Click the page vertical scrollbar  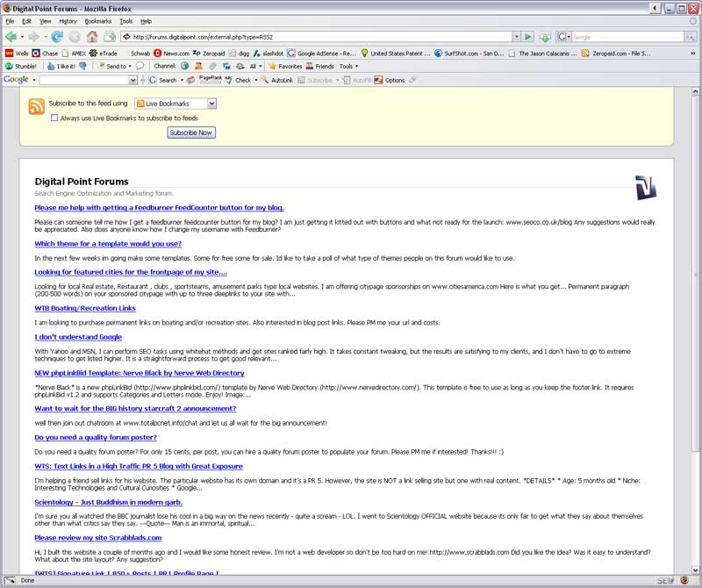695,273
